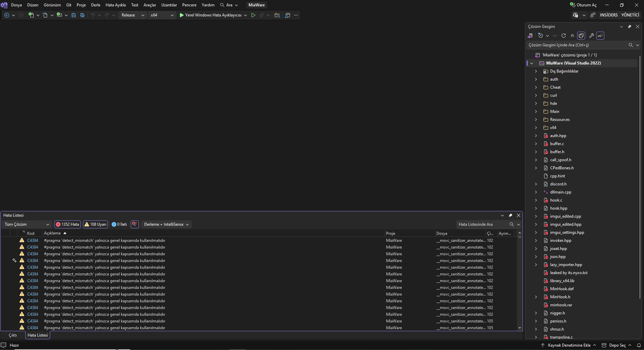Toggle the 1352 Hata errors filter
The width and height of the screenshot is (644, 350).
(68, 224)
